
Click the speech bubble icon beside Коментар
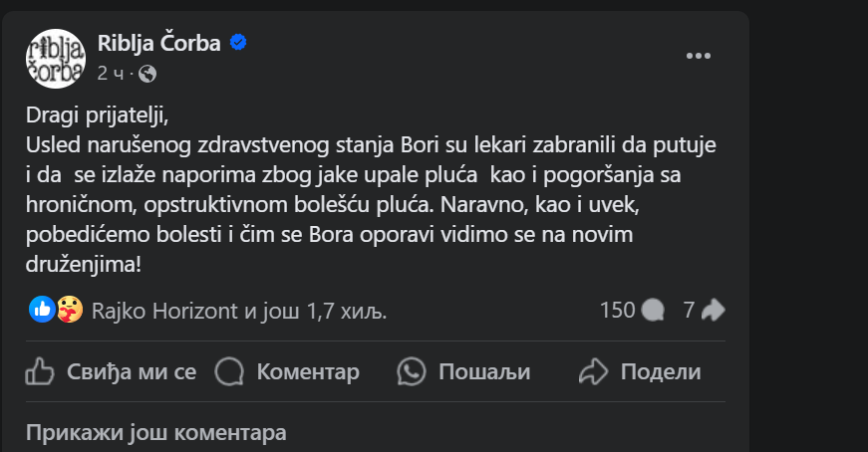(x=230, y=372)
